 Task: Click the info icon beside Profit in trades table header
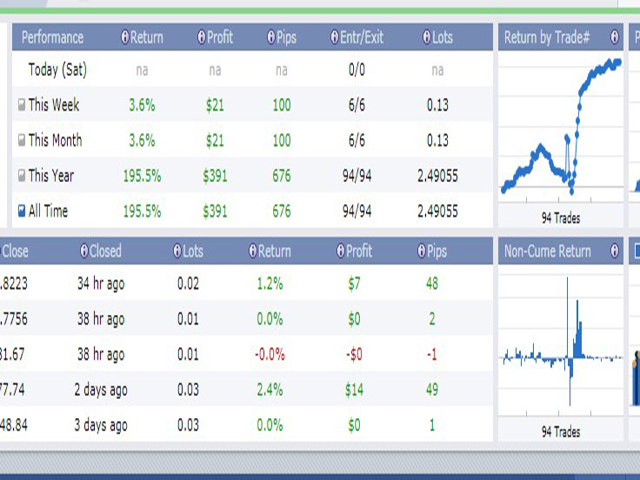tap(340, 251)
